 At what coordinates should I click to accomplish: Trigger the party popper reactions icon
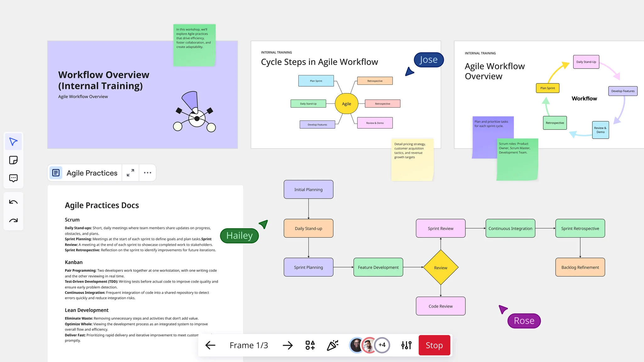click(x=333, y=345)
